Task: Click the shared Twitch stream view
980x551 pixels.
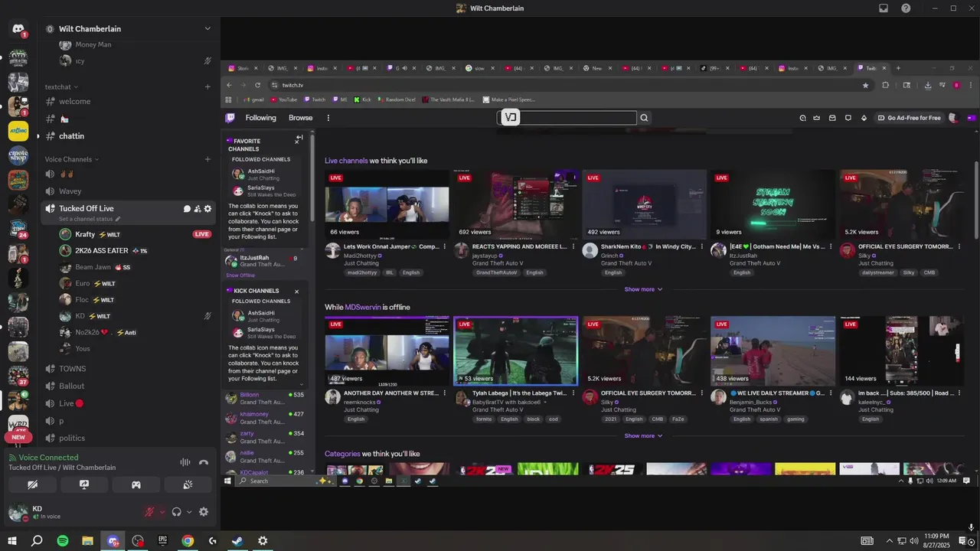Action: tap(600, 273)
